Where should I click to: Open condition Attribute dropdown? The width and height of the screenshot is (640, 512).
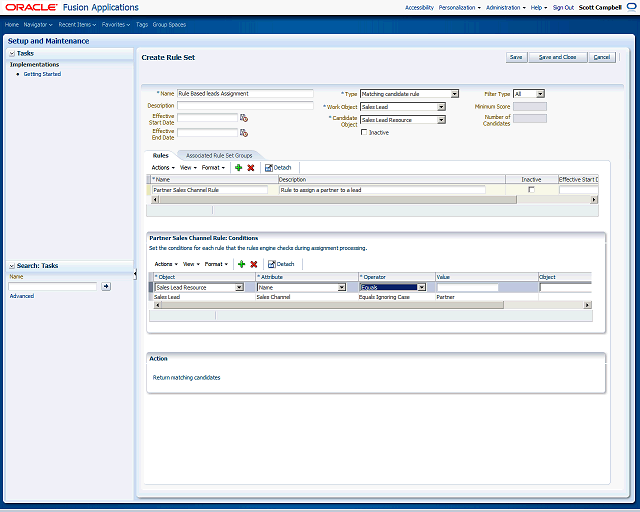click(342, 287)
